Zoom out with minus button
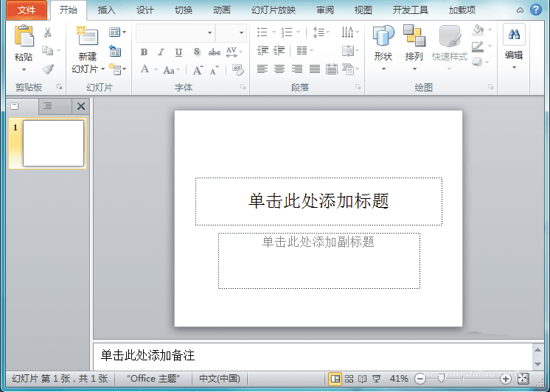Viewport: 550px width, 392px height. [420, 379]
